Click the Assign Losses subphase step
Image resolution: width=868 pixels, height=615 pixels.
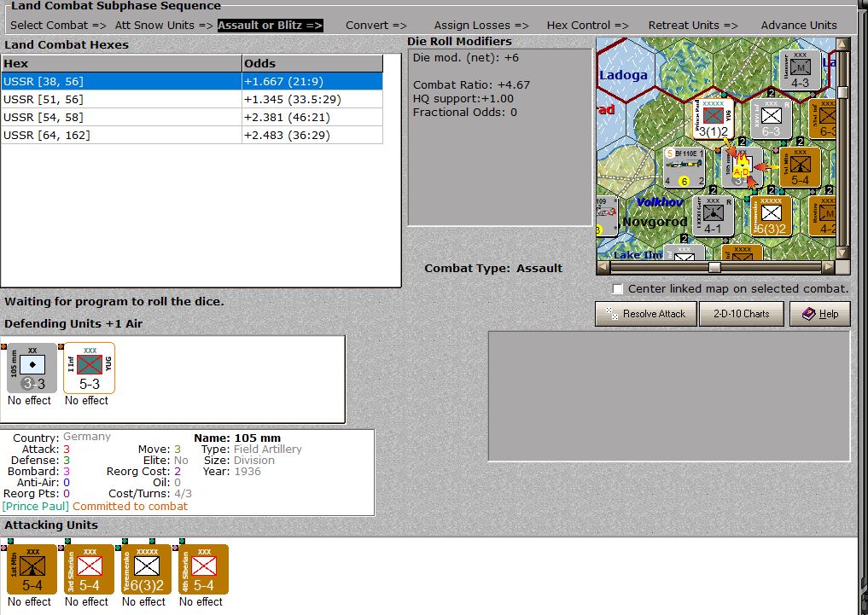coord(481,26)
